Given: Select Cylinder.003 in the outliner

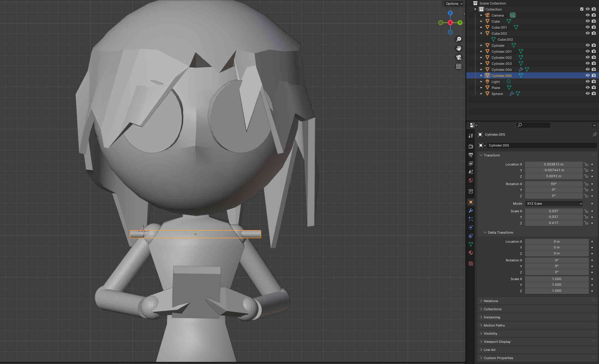Looking at the screenshot, I should (x=502, y=63).
